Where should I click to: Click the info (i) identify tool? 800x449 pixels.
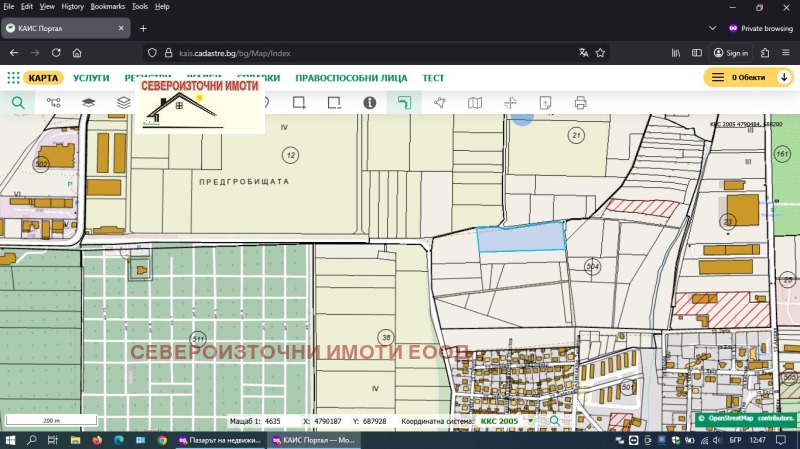[369, 102]
